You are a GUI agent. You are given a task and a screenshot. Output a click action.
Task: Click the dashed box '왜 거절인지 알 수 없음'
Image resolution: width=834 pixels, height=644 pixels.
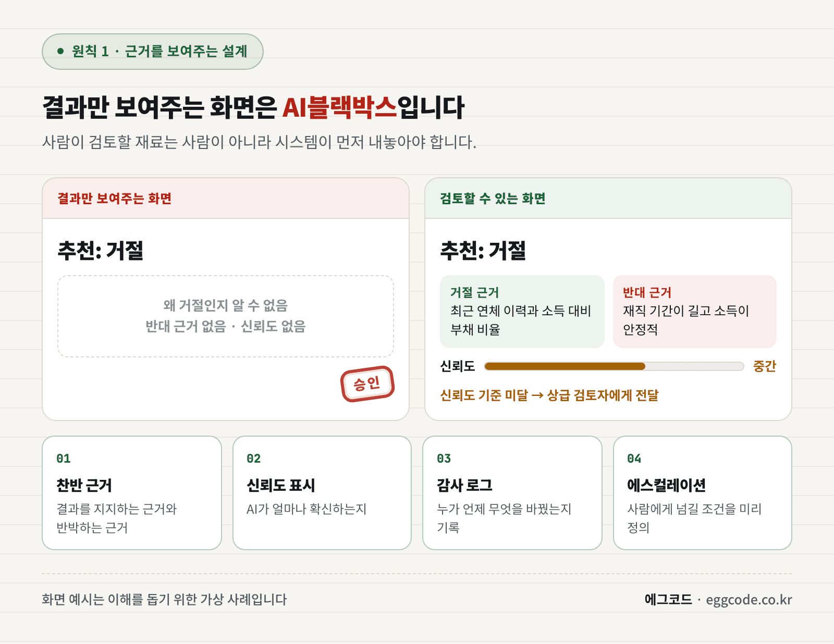[226, 316]
